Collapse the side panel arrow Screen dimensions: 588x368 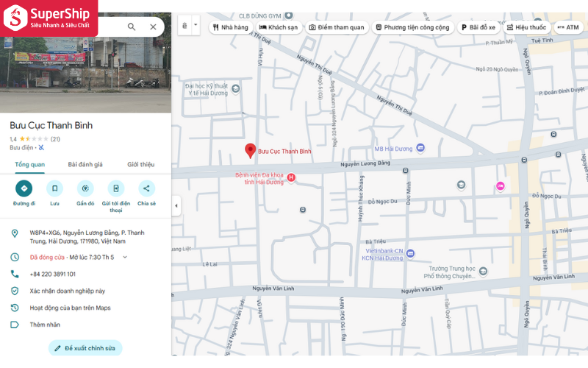point(176,206)
